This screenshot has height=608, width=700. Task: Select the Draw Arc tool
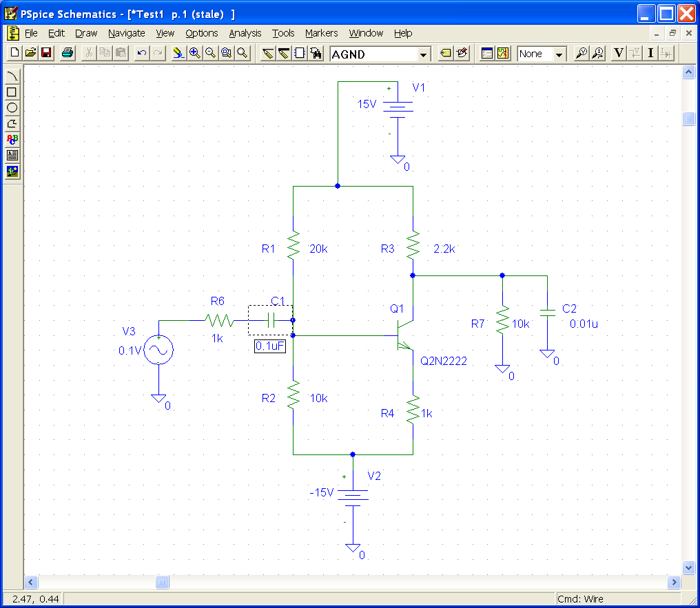[12, 76]
